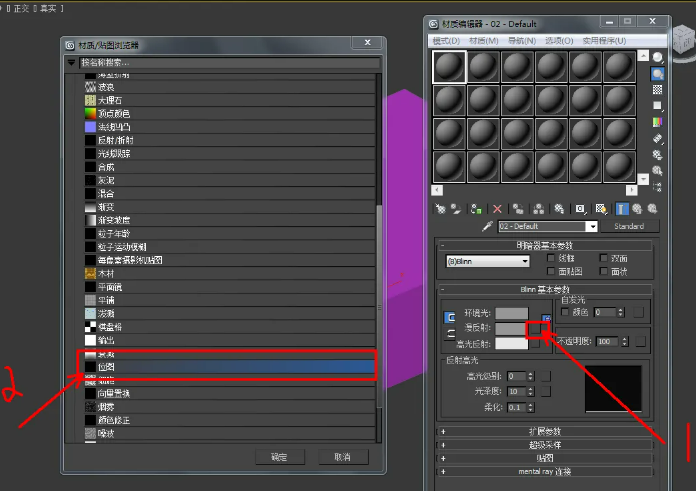Expand the 扩展参数 rollout
The width and height of the screenshot is (696, 491).
click(x=545, y=432)
